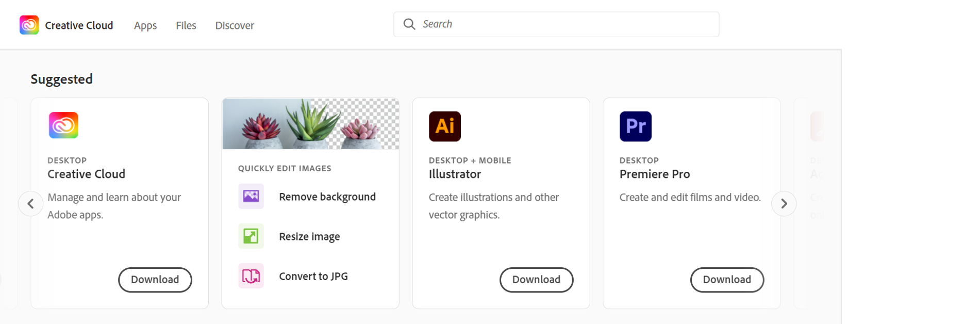Click the Creative Cloud logo in header
Viewport: 980px width, 324px height.
pyautogui.click(x=29, y=25)
